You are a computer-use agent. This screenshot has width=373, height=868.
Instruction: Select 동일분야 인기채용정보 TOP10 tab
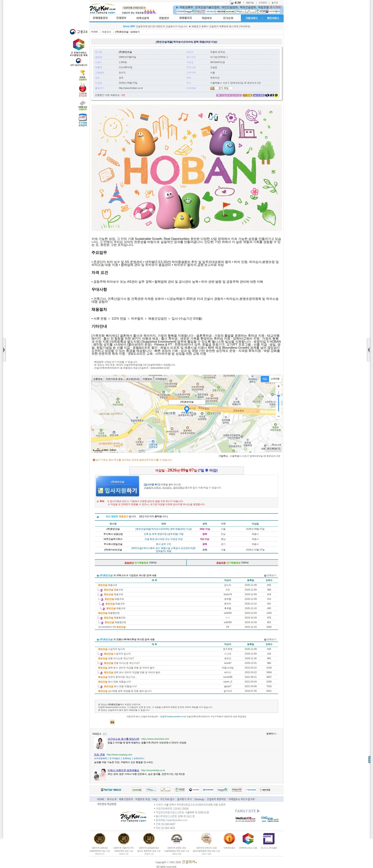click(140, 563)
